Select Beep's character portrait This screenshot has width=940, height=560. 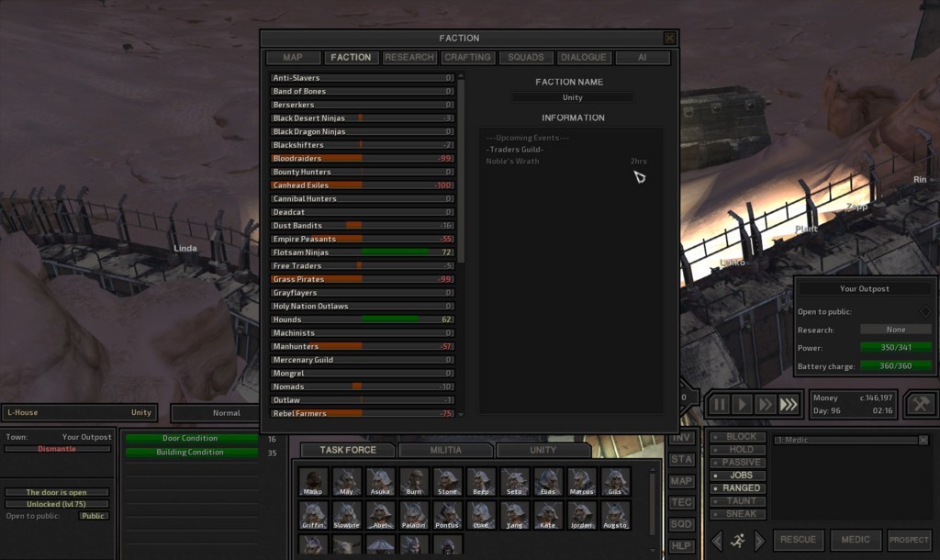481,482
